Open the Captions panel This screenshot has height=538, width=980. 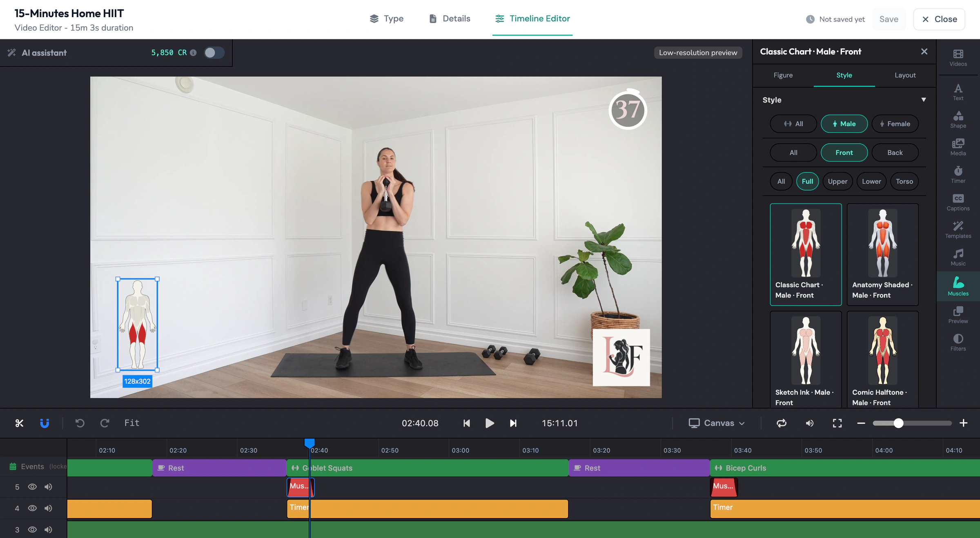[958, 202]
